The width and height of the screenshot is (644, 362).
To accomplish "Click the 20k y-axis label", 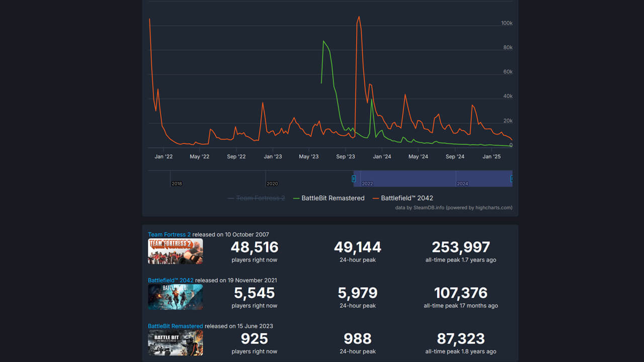I will pos(508,121).
